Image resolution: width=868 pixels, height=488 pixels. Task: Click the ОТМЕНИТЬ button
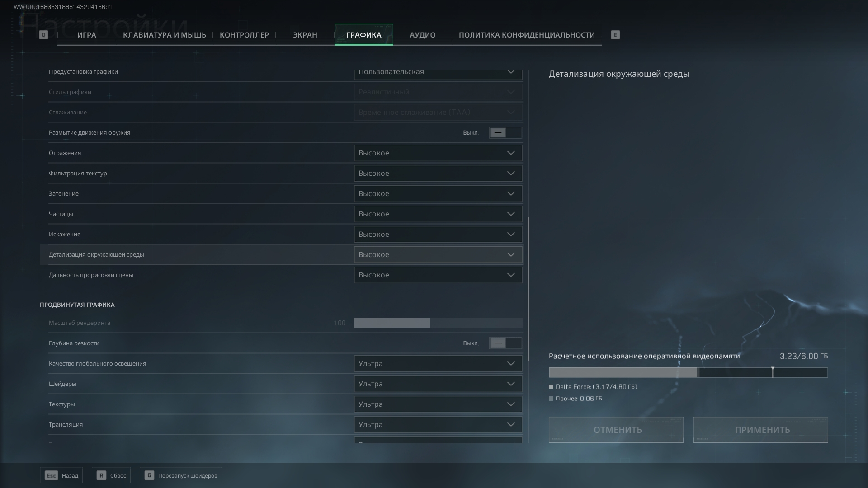[x=616, y=430]
